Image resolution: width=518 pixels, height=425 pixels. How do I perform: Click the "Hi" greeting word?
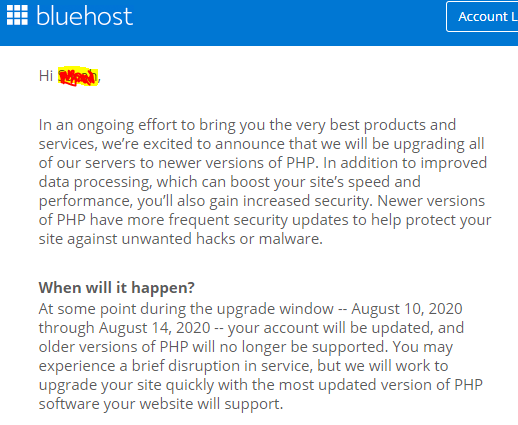pyautogui.click(x=46, y=76)
